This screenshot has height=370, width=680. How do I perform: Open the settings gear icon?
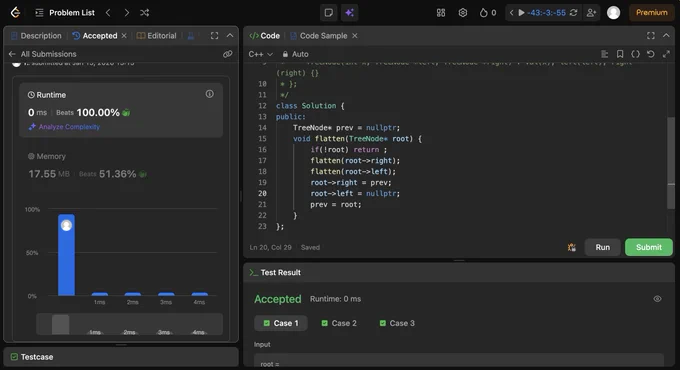[463, 13]
